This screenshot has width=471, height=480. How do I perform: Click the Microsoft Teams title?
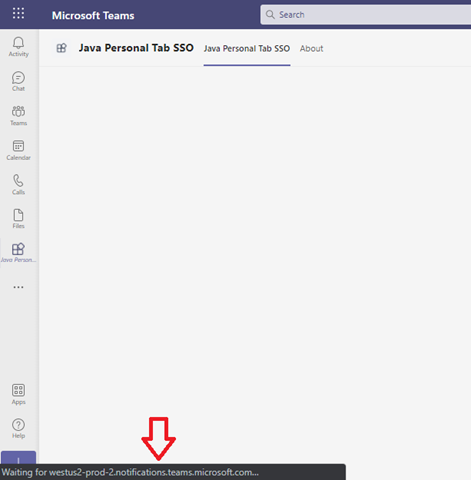93,15
